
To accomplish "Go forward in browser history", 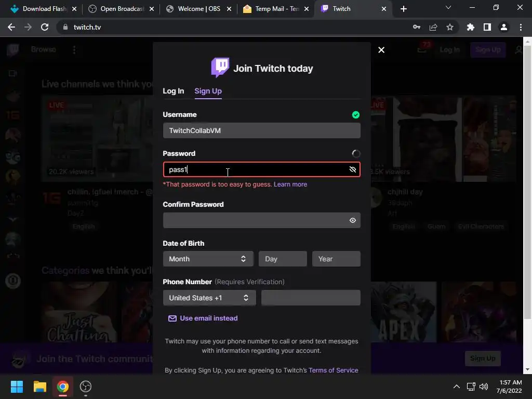I will tap(28, 27).
